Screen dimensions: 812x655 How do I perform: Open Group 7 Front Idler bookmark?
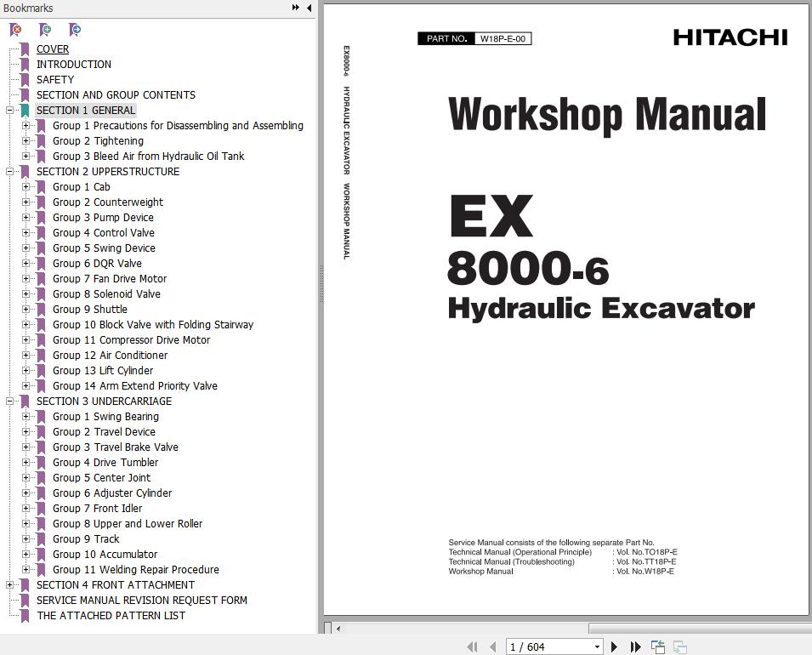point(98,509)
